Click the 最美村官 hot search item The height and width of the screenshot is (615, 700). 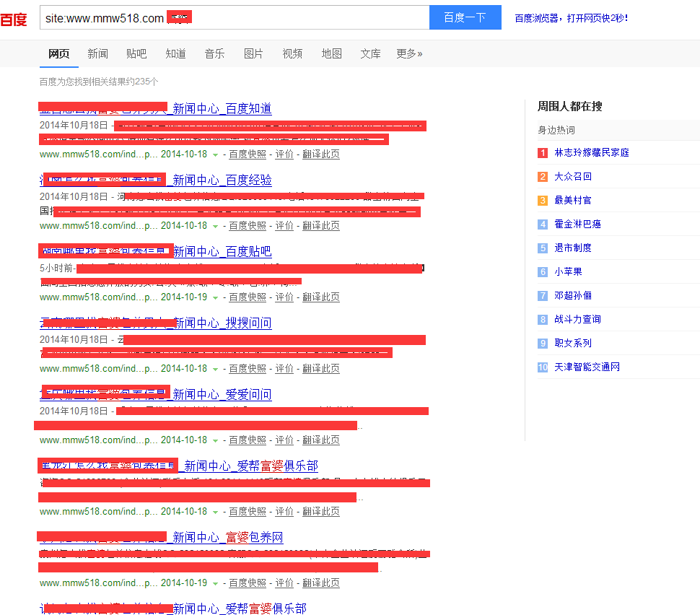(574, 200)
